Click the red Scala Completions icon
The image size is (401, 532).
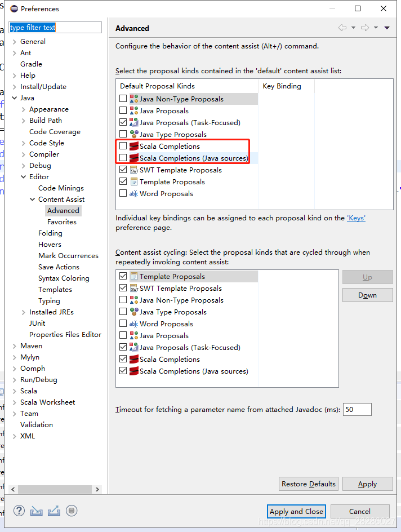coord(133,146)
